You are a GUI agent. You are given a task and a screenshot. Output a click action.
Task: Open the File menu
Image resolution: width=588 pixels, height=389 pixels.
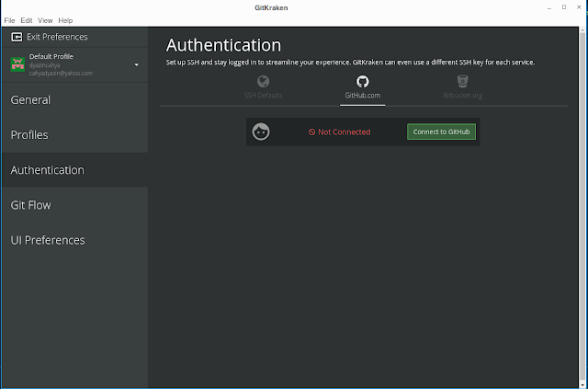click(9, 20)
